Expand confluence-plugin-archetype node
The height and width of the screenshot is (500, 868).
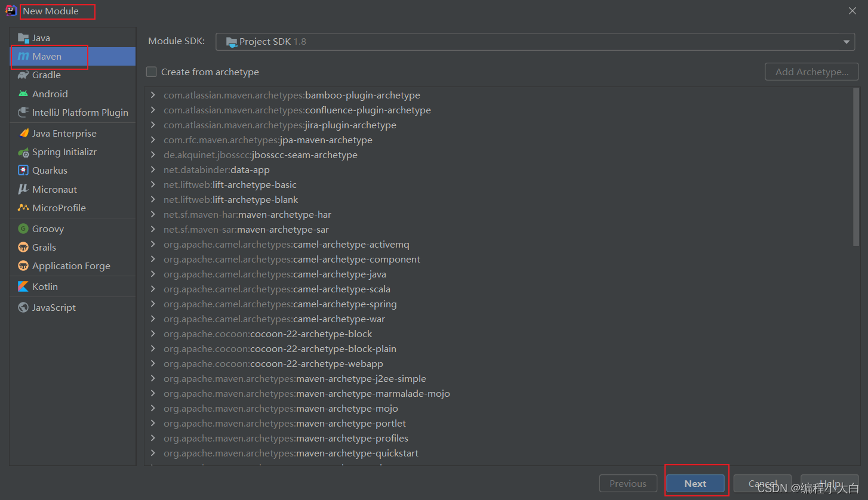(153, 110)
